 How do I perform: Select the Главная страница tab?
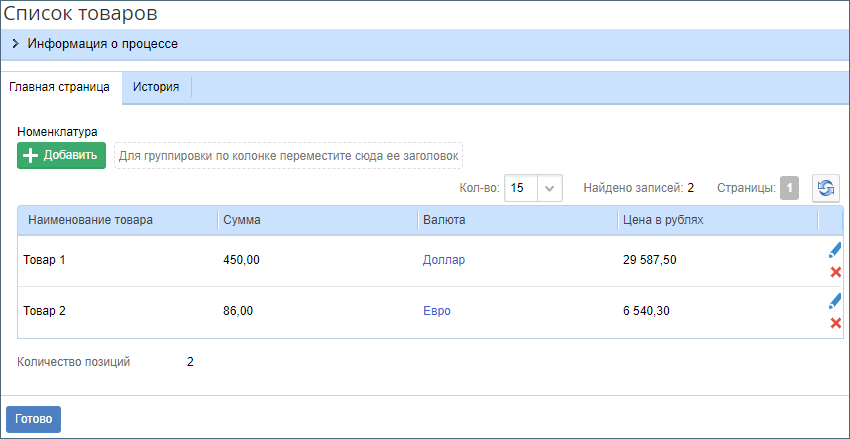click(x=60, y=87)
